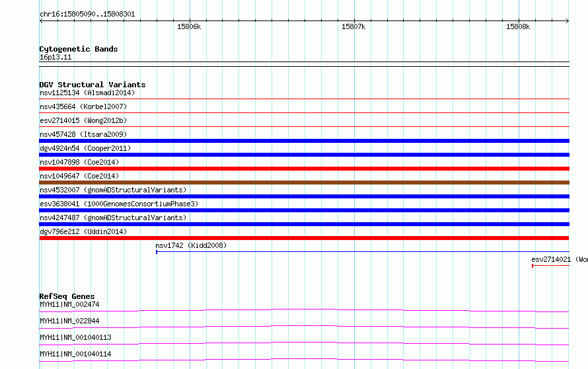
Task: Click the chr16:15805090..15808301 coordinates label
Action: click(x=87, y=15)
